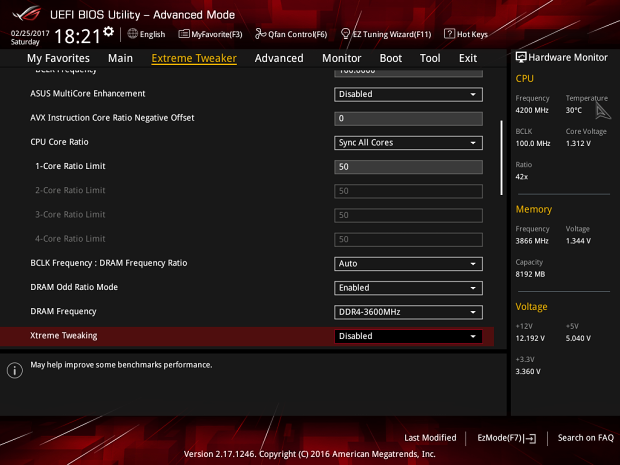Screen dimensions: 620x465
Task: Click the 02/25/2017 date text
Action: 30,33
